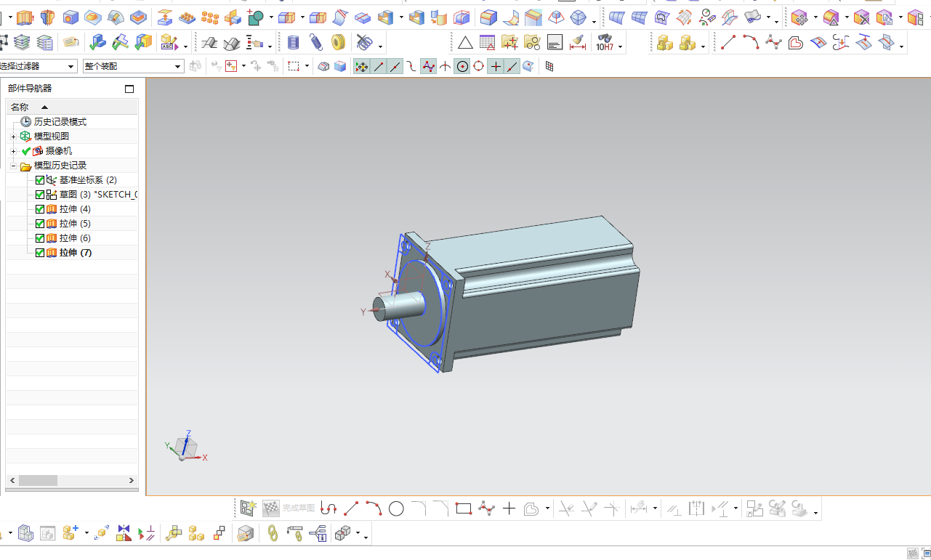The width and height of the screenshot is (931, 560).
Task: Open the Unite boolean tool
Action: [255, 17]
